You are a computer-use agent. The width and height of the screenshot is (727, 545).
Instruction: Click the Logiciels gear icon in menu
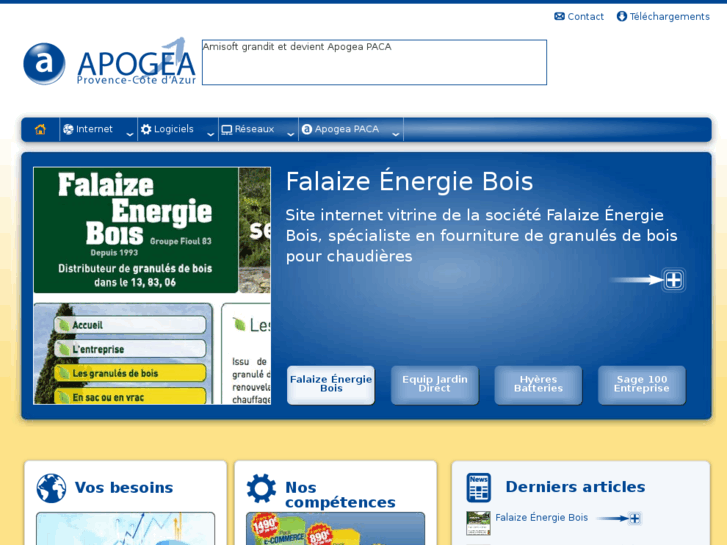[x=146, y=129]
